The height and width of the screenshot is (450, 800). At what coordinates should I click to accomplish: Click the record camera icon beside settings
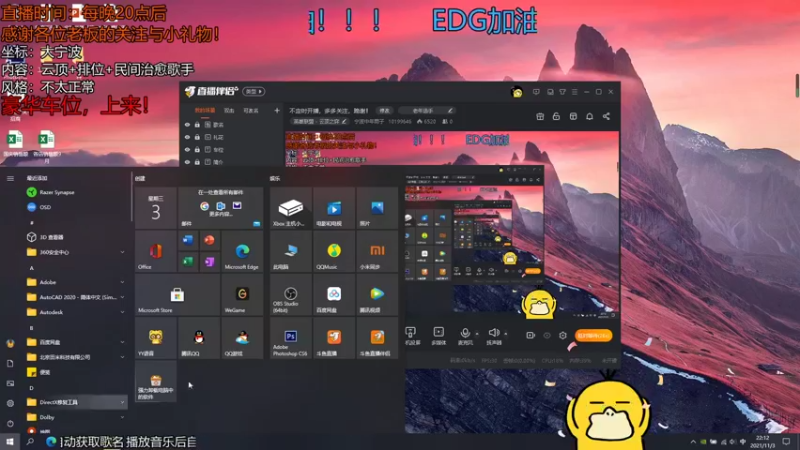tap(531, 336)
